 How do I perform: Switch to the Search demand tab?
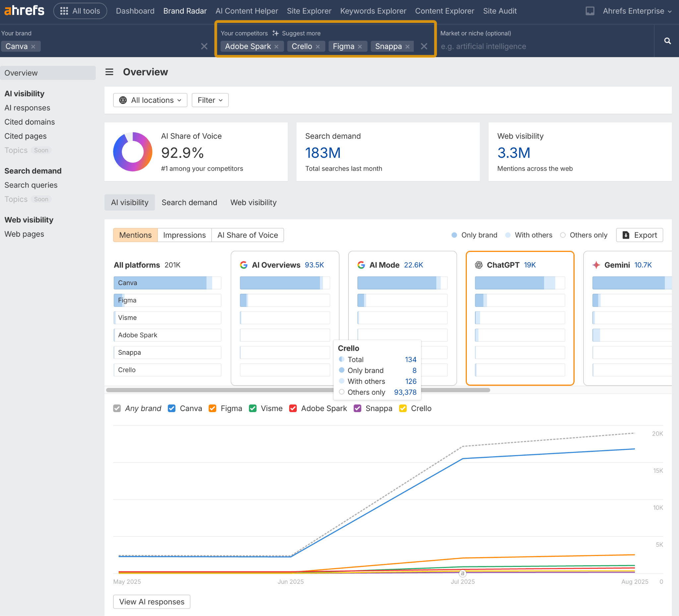pos(189,202)
